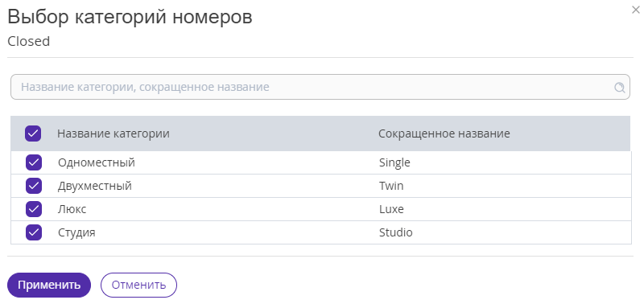Uncheck the Студия category checkbox
The image size is (644, 304).
coord(34,232)
